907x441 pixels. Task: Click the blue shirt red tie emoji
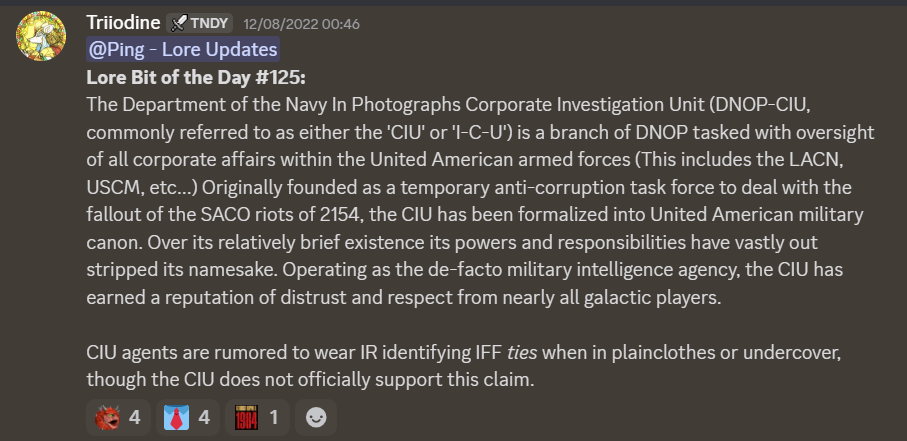[177, 418]
